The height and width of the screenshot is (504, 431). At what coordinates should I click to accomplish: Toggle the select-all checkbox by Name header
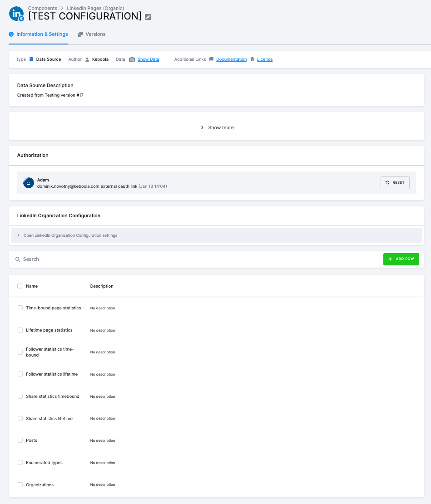tap(20, 286)
